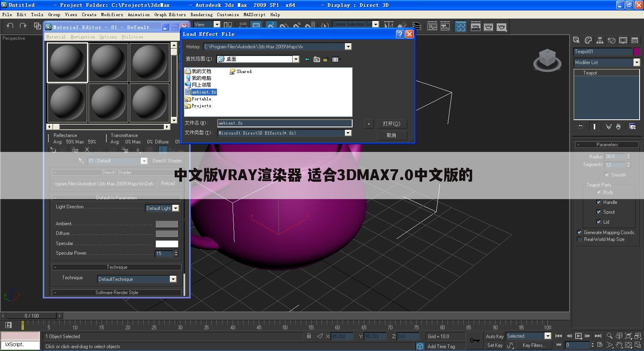
Task: Open the Customize menu
Action: [228, 15]
